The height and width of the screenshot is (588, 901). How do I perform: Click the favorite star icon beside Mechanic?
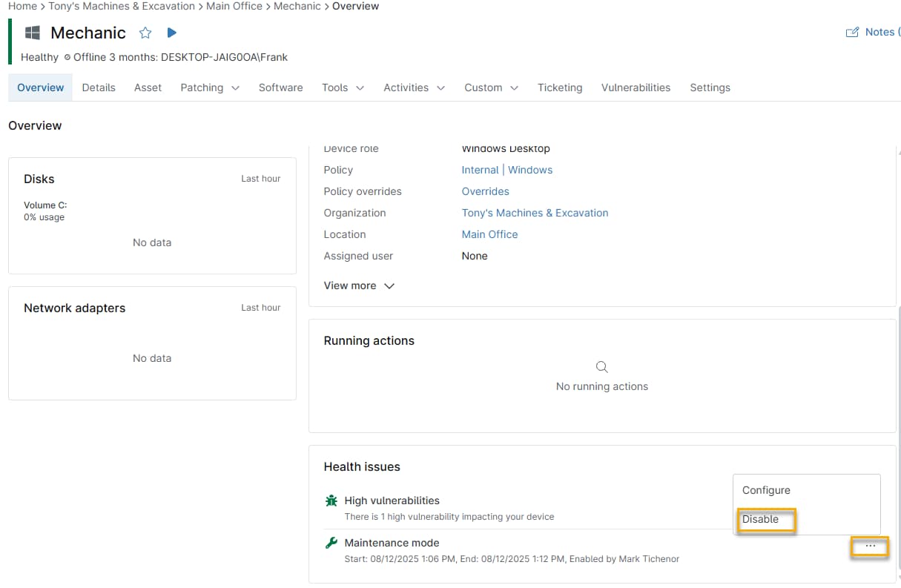pos(145,33)
